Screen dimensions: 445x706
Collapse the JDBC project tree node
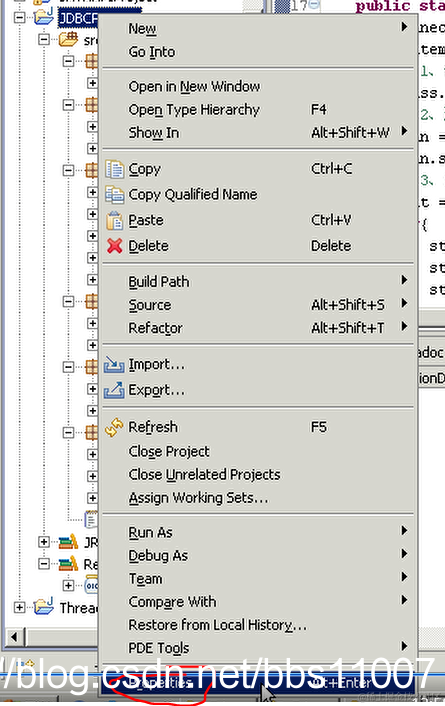[19, 18]
